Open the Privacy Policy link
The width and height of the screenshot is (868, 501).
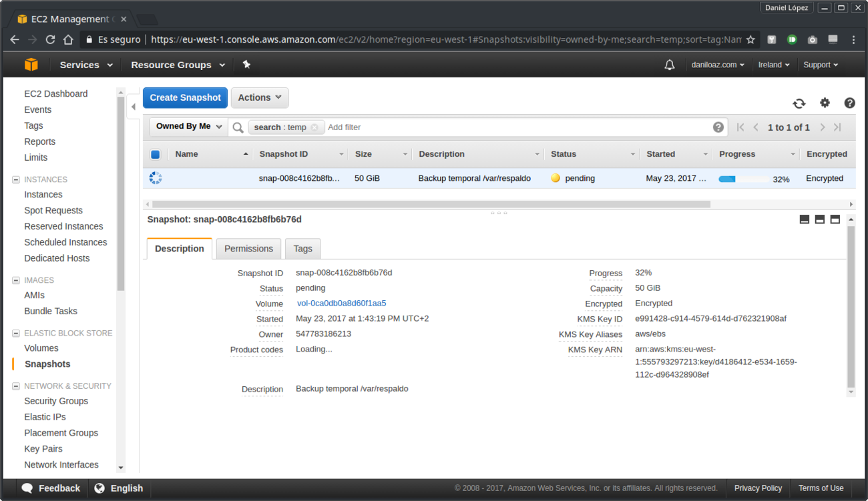758,488
